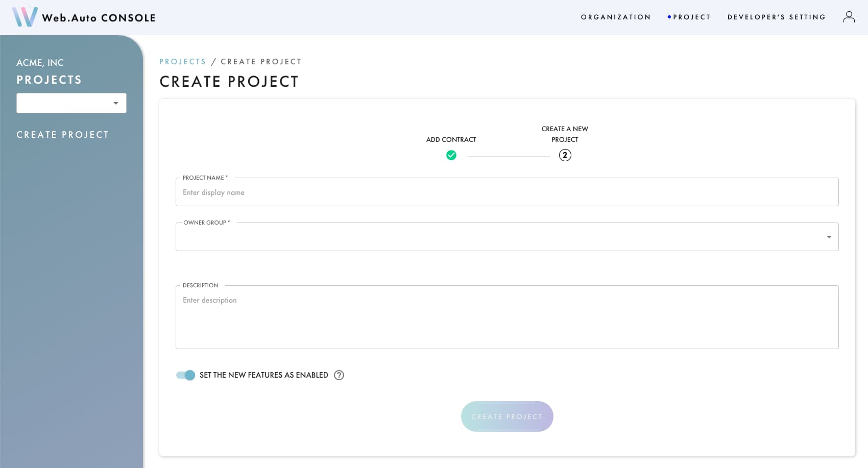Image resolution: width=868 pixels, height=468 pixels.
Task: Open Developer's Setting from top navigation
Action: [777, 17]
